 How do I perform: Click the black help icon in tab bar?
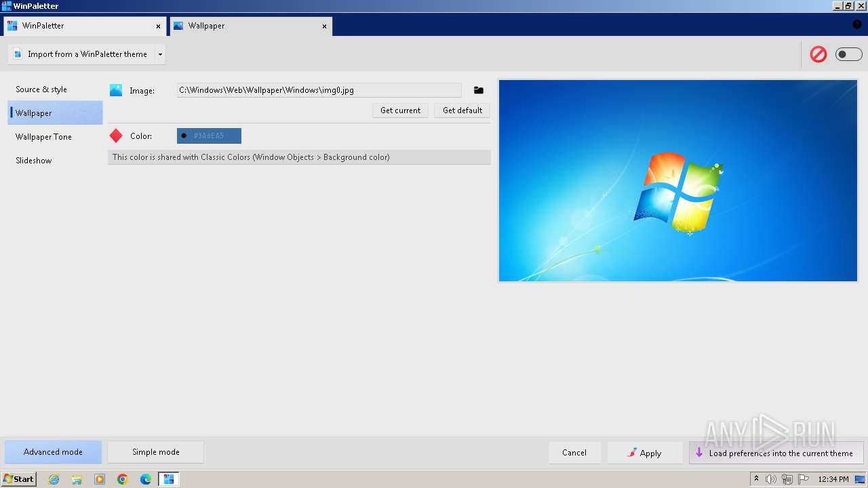pos(856,24)
